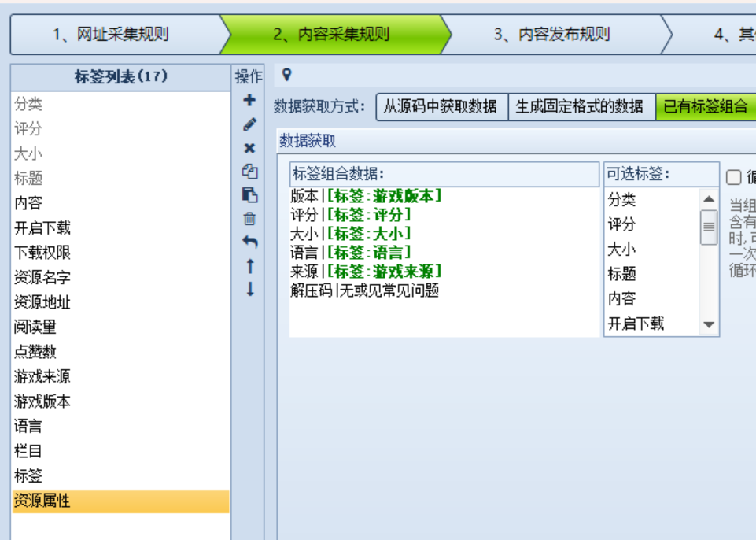
Task: Click the 标签列表(17) header
Action: tap(120, 76)
